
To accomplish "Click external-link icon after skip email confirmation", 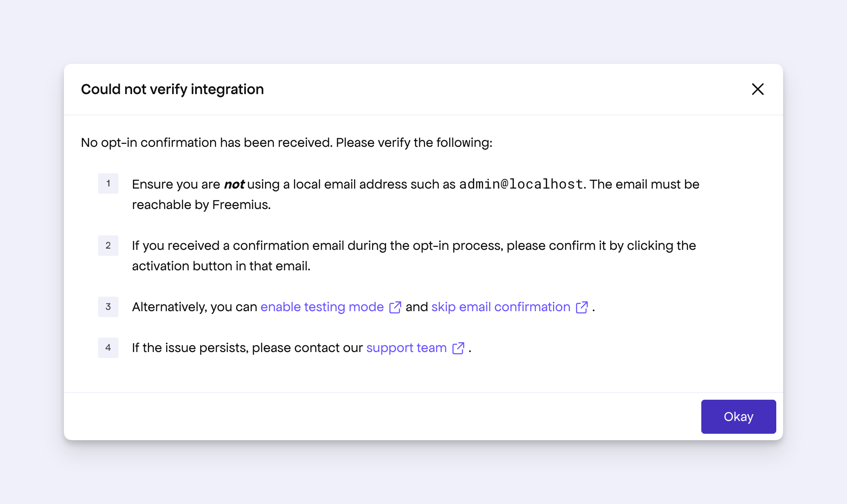I will pyautogui.click(x=582, y=307).
